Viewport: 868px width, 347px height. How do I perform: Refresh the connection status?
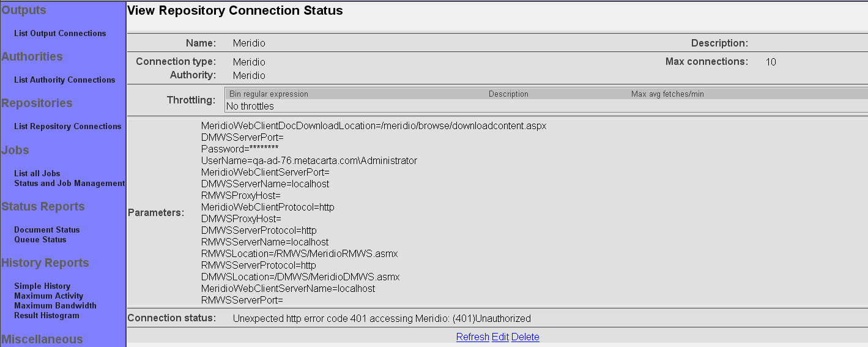(x=472, y=337)
